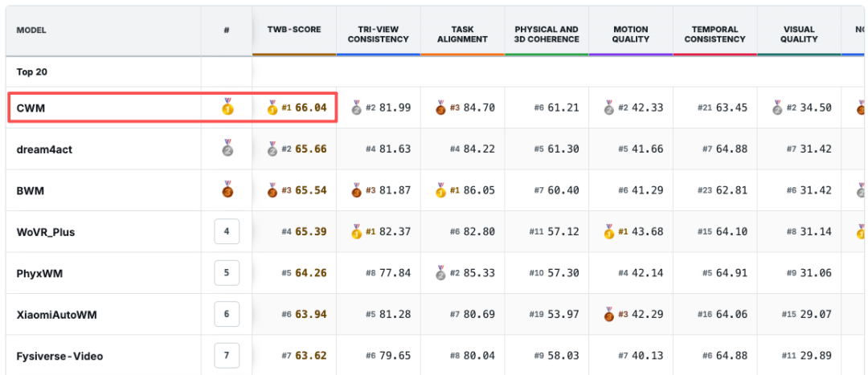868x375 pixels.
Task: Click the gold medal icon in CWM's rank column
Action: [x=227, y=106]
